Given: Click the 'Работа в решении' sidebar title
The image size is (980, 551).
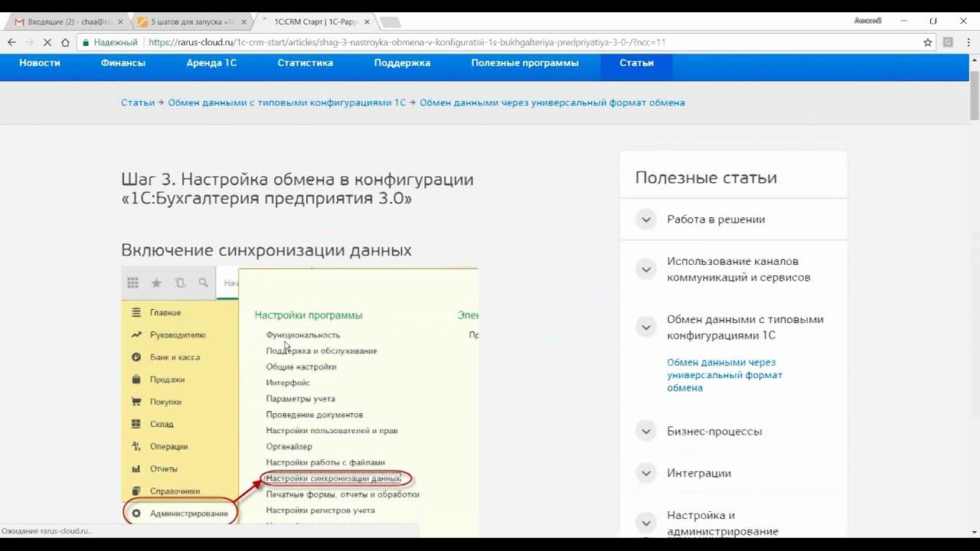Looking at the screenshot, I should [716, 220].
